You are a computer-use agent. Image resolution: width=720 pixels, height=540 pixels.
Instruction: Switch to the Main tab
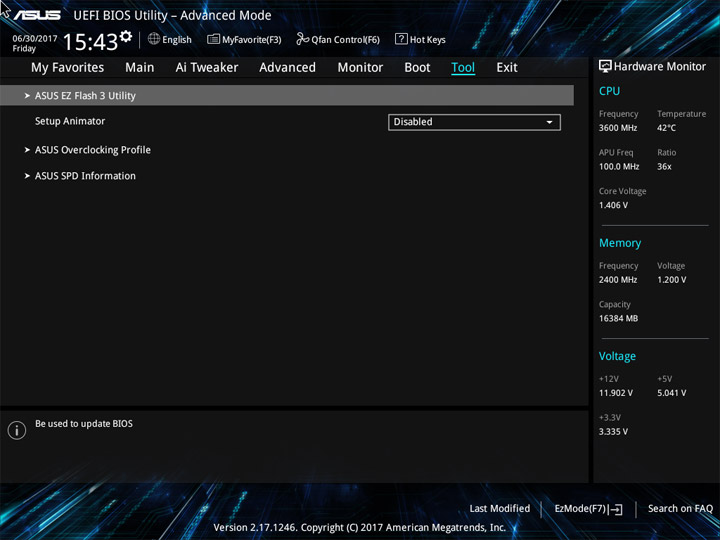[140, 68]
